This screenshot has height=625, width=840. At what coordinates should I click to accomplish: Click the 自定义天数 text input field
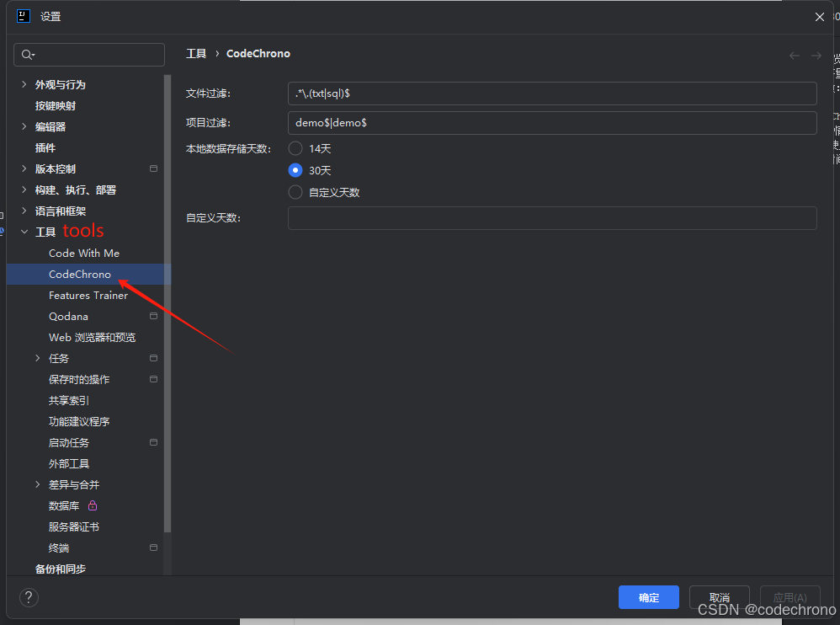pos(552,218)
